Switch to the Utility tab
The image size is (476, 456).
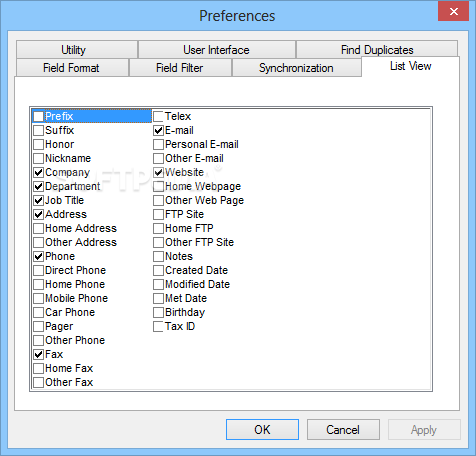pos(77,50)
